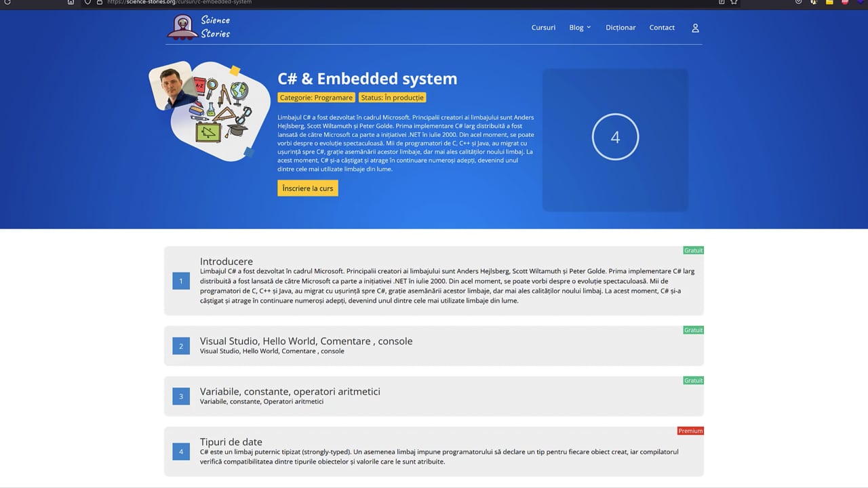Screen dimensions: 868x488
Task: Open the Cursuri menu item
Action: click(x=543, y=28)
